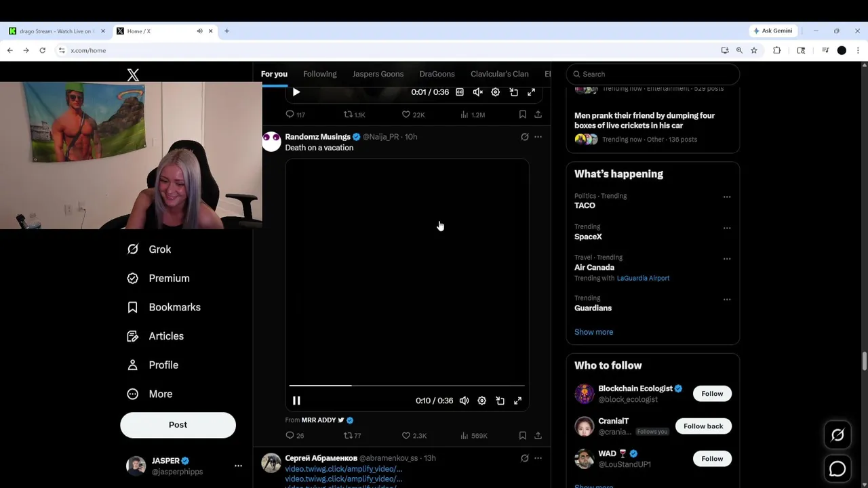Open Premium from the sidebar
Image resolution: width=868 pixels, height=488 pixels.
tap(159, 279)
